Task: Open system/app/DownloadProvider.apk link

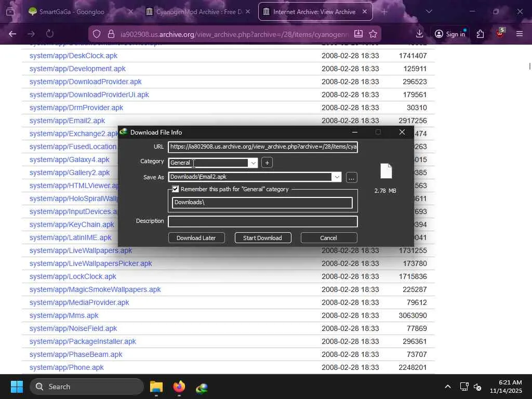Action: [x=86, y=82]
